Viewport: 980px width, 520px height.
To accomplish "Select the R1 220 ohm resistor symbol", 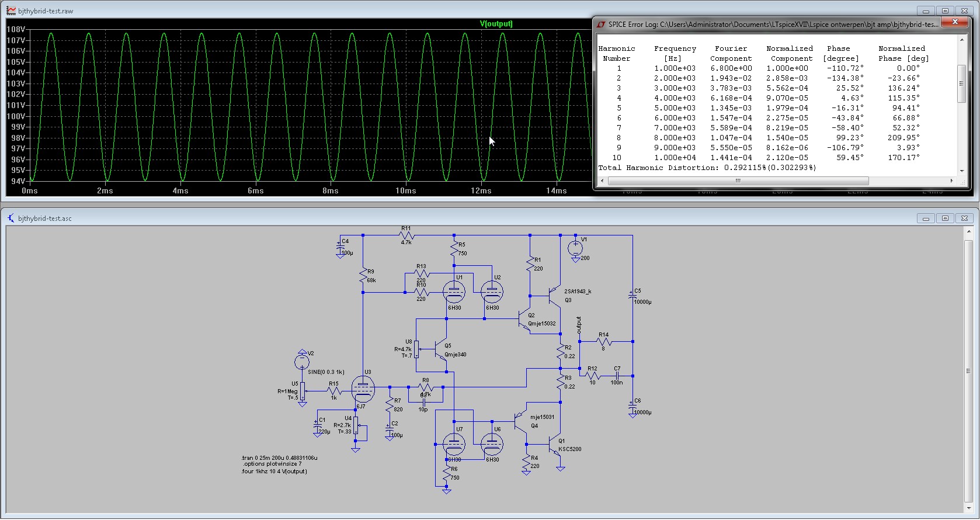I will pos(530,265).
